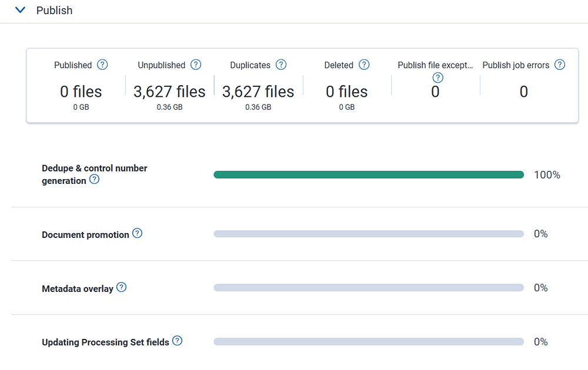This screenshot has height=370, width=588.
Task: Select the Duplicates 3,627 files value
Action: click(258, 92)
